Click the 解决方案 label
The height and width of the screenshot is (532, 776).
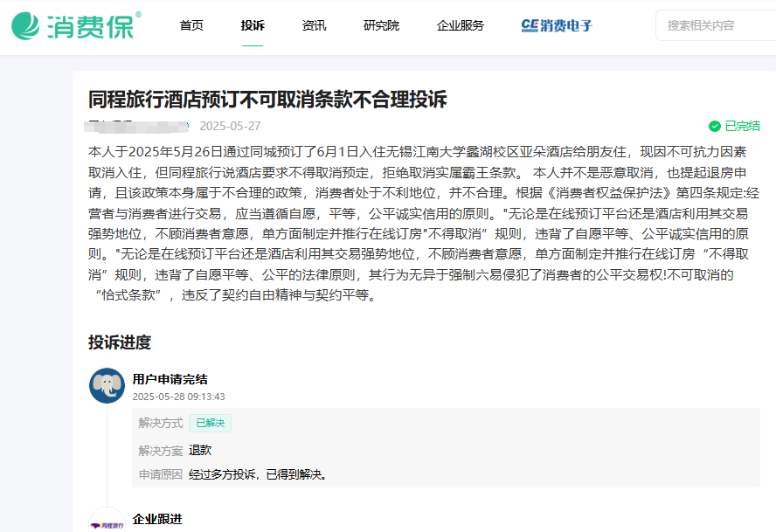pyautogui.click(x=160, y=451)
